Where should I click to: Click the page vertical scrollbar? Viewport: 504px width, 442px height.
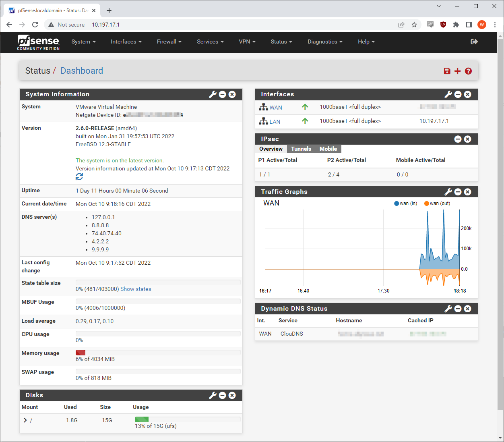point(500,224)
